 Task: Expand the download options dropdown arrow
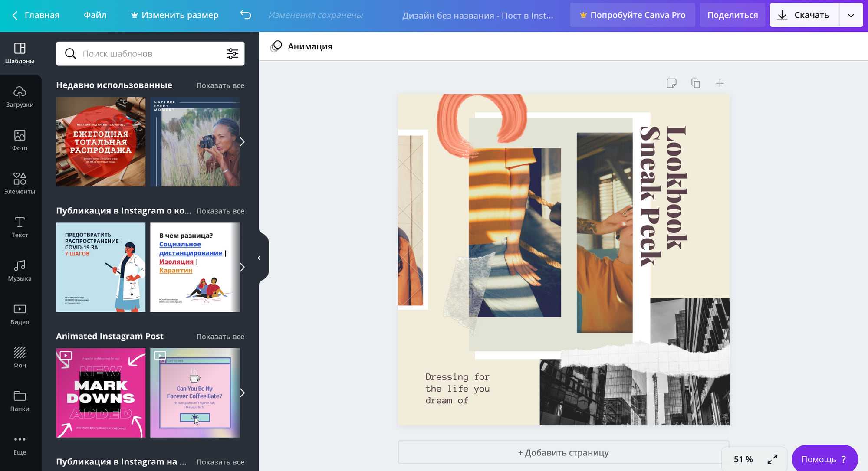pos(851,15)
